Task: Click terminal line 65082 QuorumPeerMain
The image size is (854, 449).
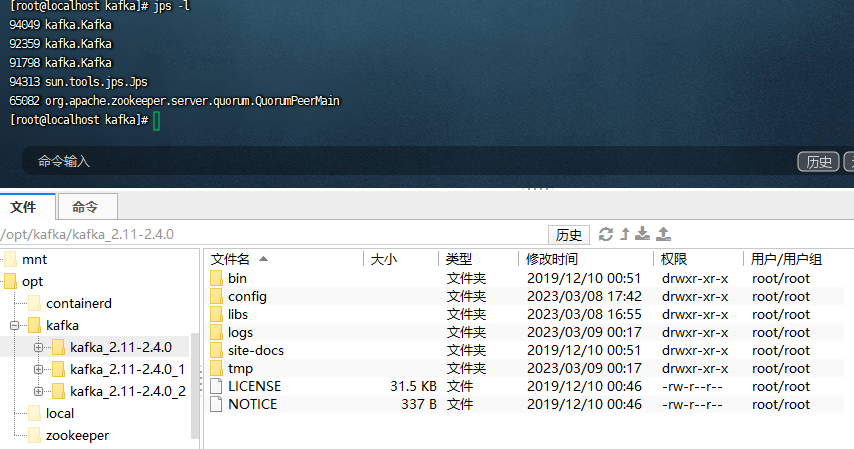Action: point(174,101)
